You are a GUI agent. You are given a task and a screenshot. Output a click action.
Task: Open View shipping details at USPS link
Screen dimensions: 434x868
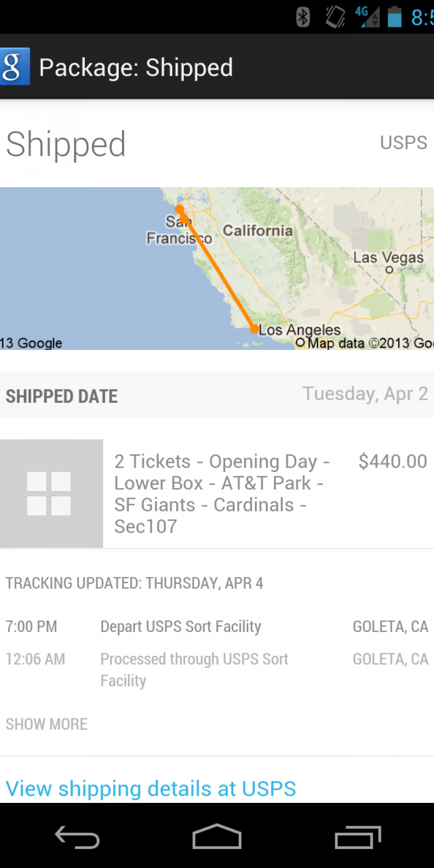pos(151,789)
